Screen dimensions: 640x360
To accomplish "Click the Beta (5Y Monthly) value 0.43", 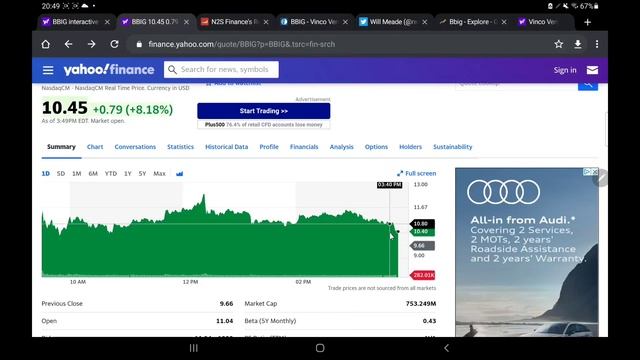I will click(429, 321).
